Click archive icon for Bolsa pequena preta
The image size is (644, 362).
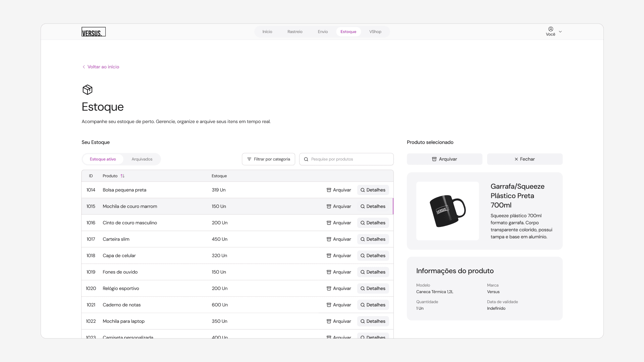tap(329, 190)
